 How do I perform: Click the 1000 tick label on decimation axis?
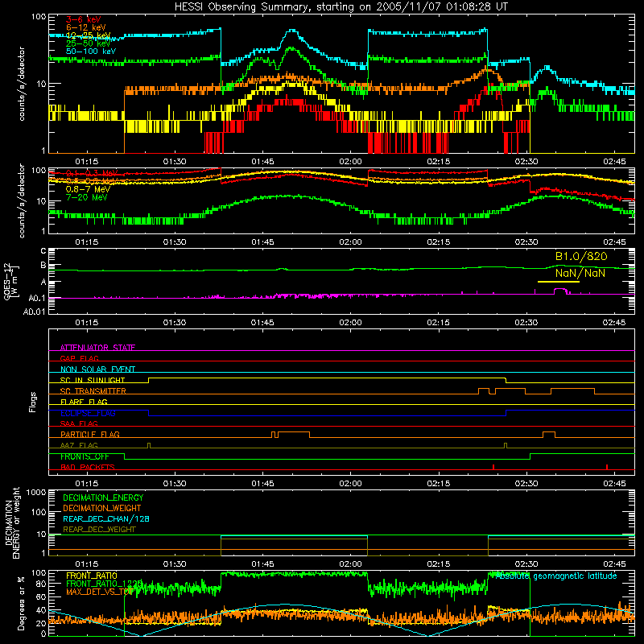35,493
